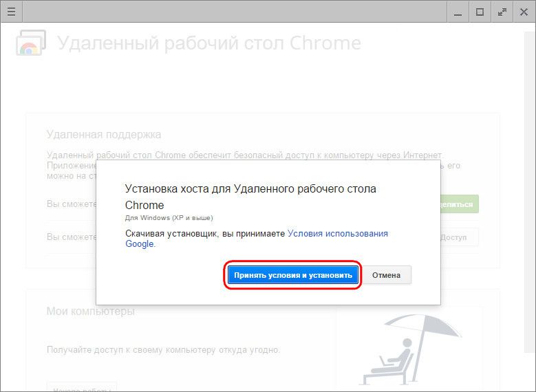Click text "Получайте доступ к своему компьютеру"
Screen dimensions: 536x392
[163, 350]
